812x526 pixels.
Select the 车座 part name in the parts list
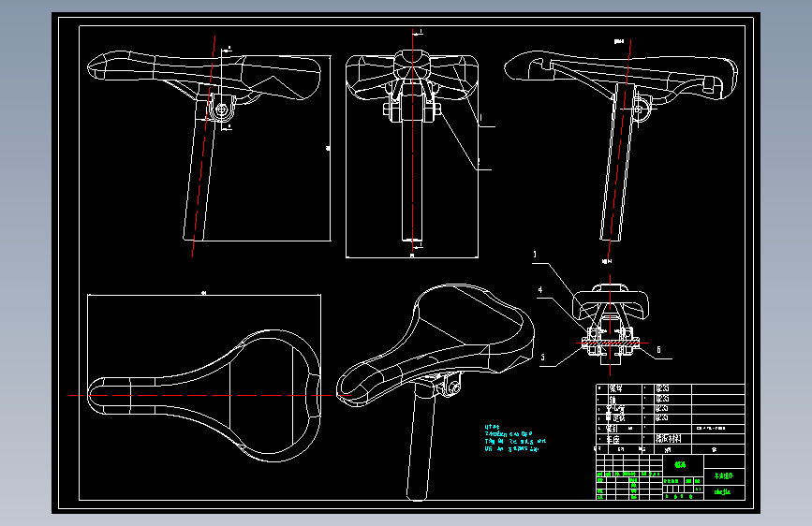pos(613,439)
